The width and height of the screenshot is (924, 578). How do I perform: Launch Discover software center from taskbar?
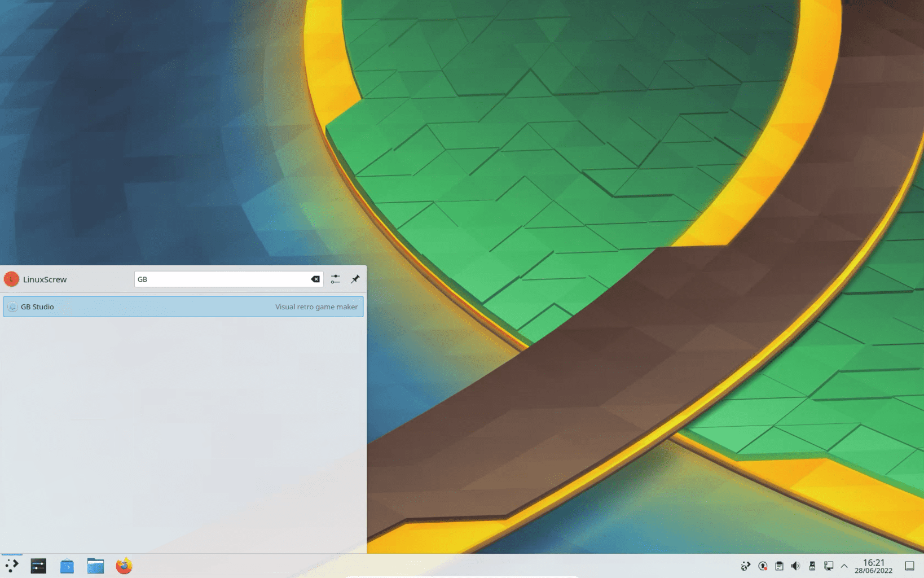pos(67,566)
